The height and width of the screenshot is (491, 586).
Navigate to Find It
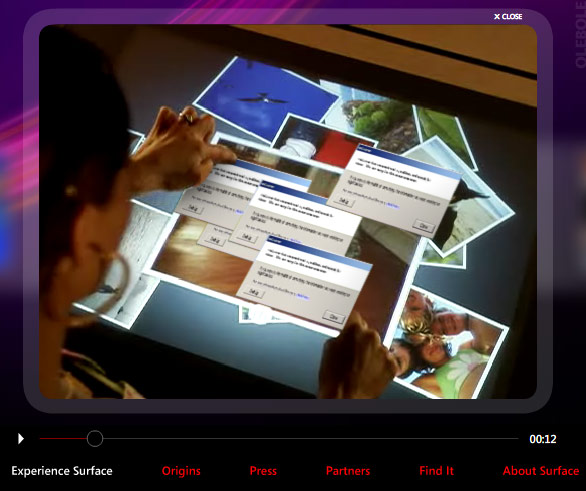pos(437,470)
